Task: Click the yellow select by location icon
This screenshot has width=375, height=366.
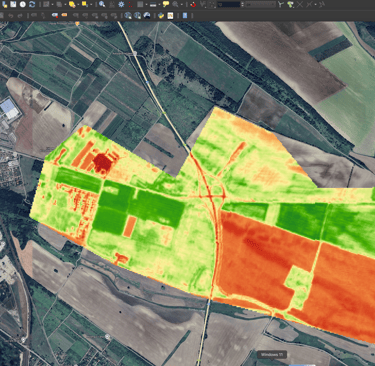Action: [84, 4]
